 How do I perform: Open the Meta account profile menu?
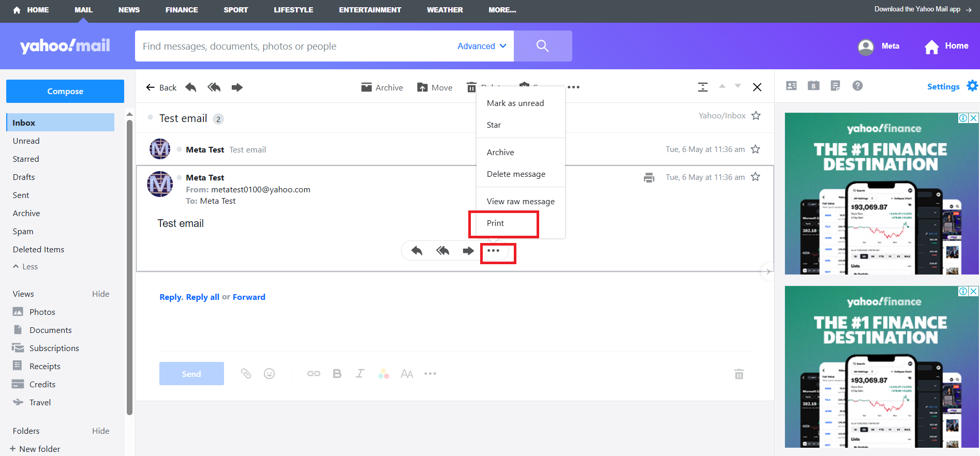pyautogui.click(x=879, y=46)
